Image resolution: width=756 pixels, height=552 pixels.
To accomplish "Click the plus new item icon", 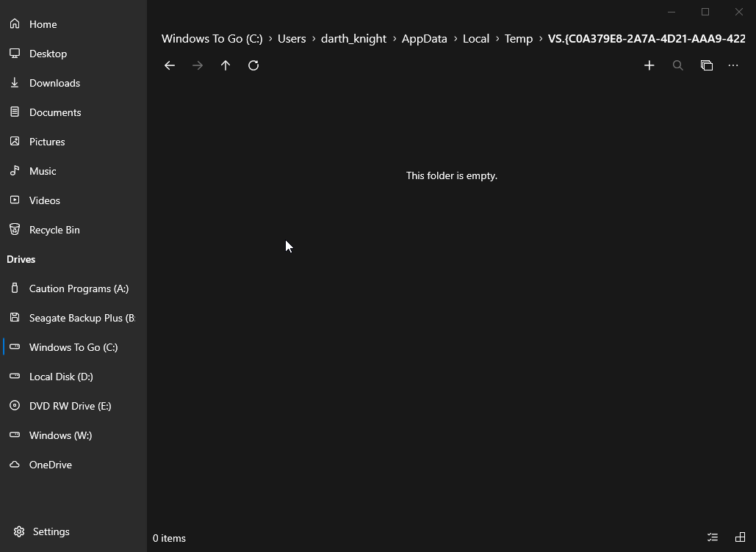I will 649,65.
